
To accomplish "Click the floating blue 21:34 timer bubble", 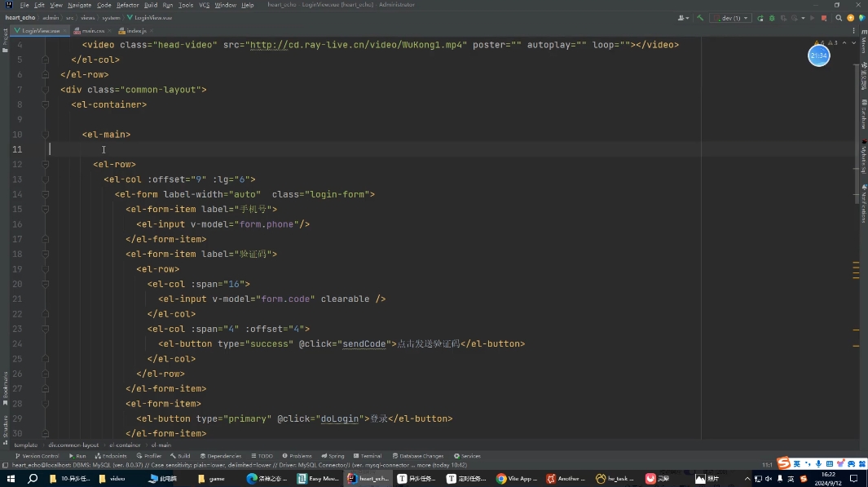I will [819, 55].
